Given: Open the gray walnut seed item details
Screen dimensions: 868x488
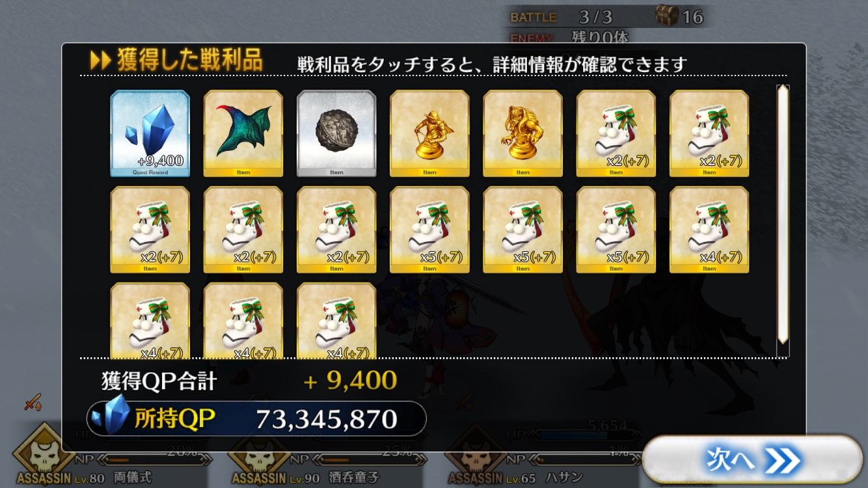Looking at the screenshot, I should point(336,133).
